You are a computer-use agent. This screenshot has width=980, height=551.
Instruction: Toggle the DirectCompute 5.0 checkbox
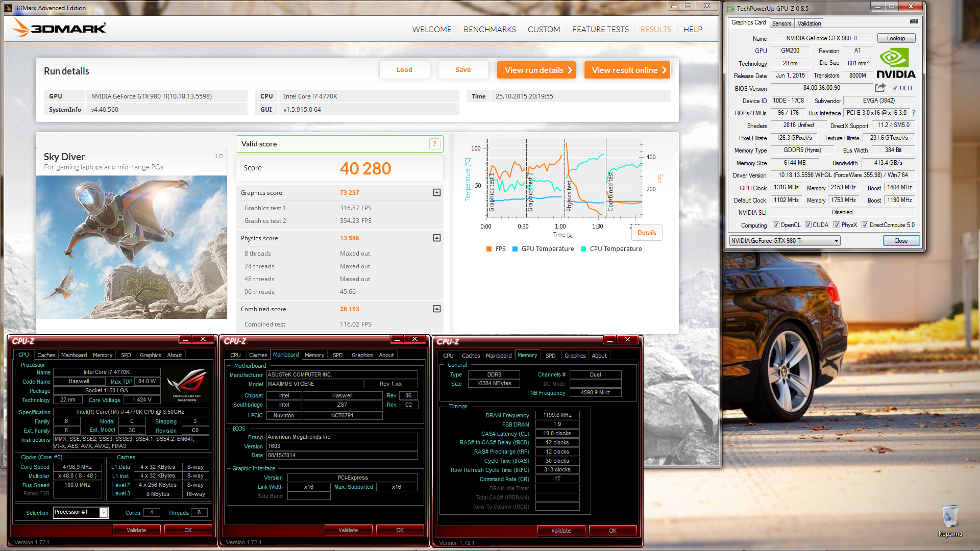coord(865,225)
